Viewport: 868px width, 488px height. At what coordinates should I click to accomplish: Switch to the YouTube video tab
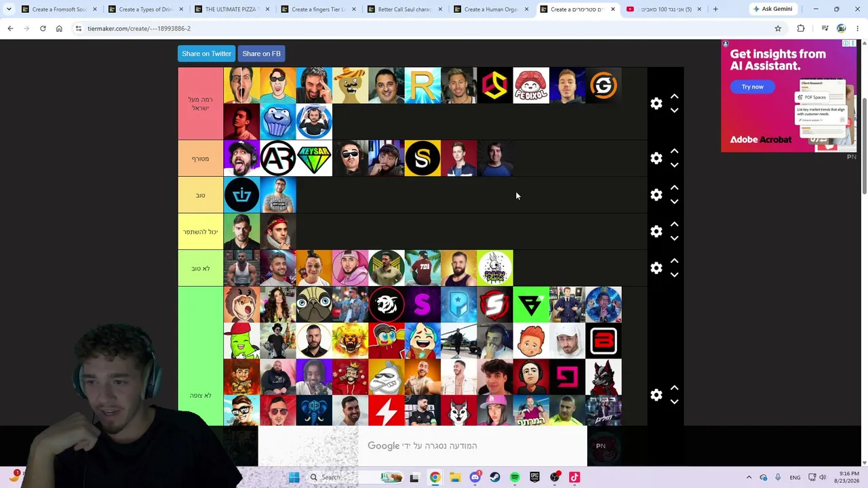tap(664, 9)
